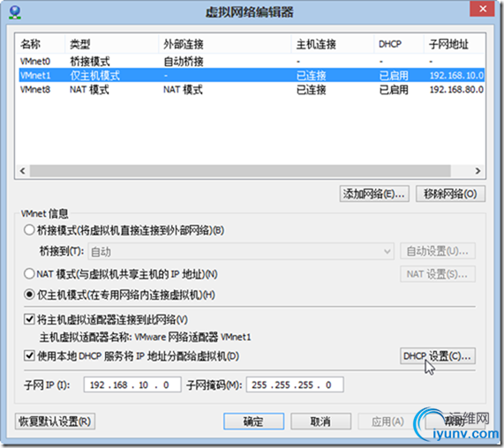This screenshot has height=448, width=504.
Task: Click 仅主机模式 type cell of VMnet1
Action: 94,76
